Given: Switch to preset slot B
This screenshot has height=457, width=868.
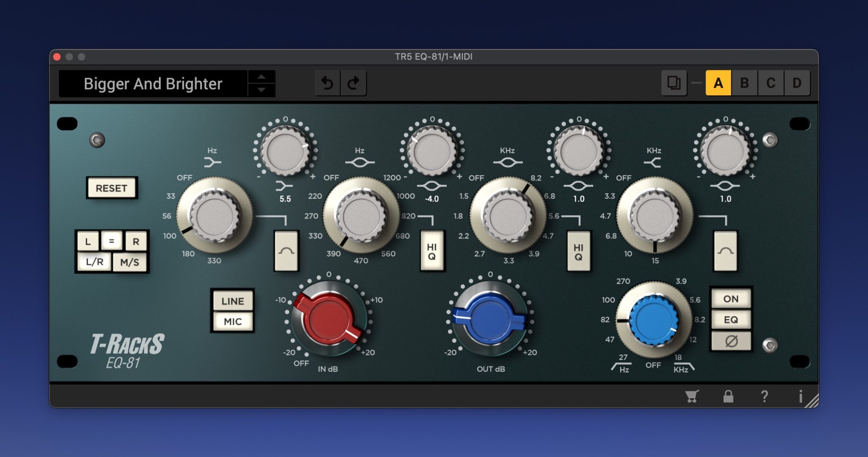Looking at the screenshot, I should (744, 83).
